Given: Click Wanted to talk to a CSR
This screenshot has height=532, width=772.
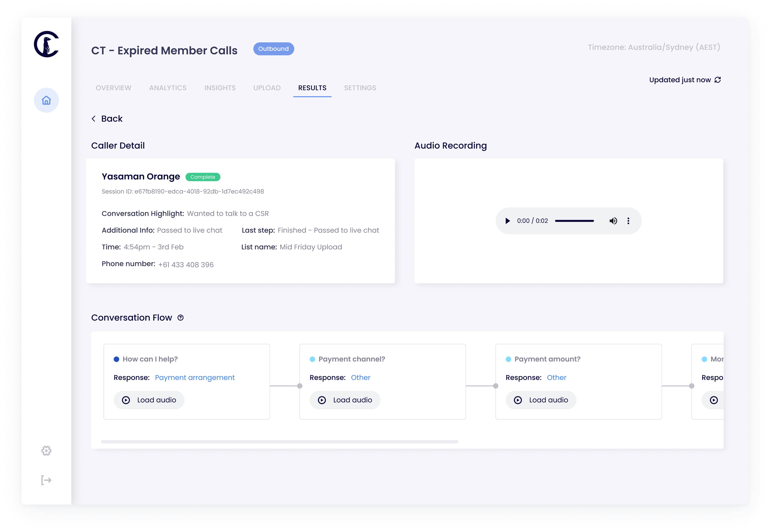Looking at the screenshot, I should (x=228, y=214).
